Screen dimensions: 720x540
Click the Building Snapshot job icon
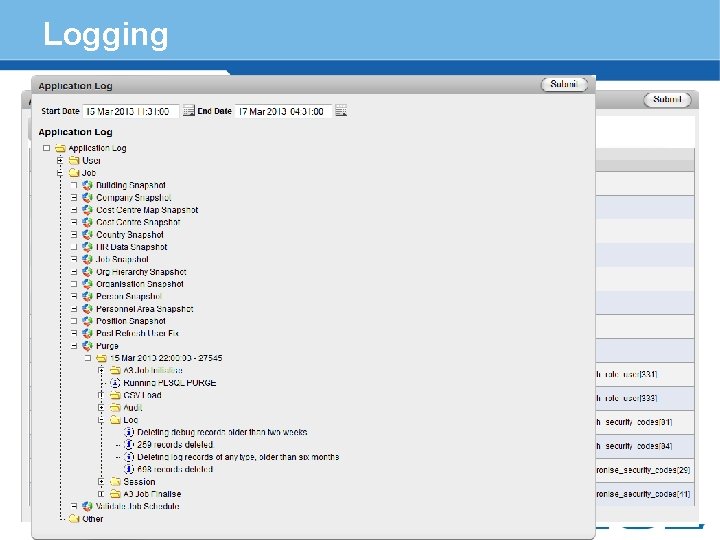pyautogui.click(x=87, y=185)
